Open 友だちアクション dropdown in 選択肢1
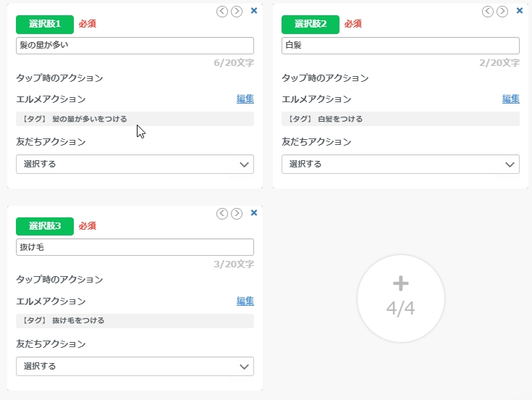 pos(135,164)
